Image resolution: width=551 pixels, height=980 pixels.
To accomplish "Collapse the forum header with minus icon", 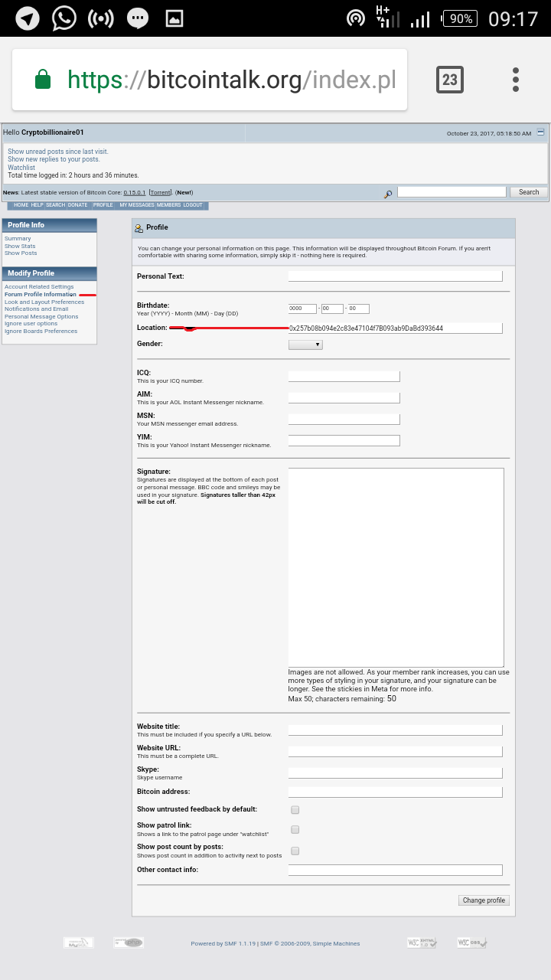I will coord(541,132).
